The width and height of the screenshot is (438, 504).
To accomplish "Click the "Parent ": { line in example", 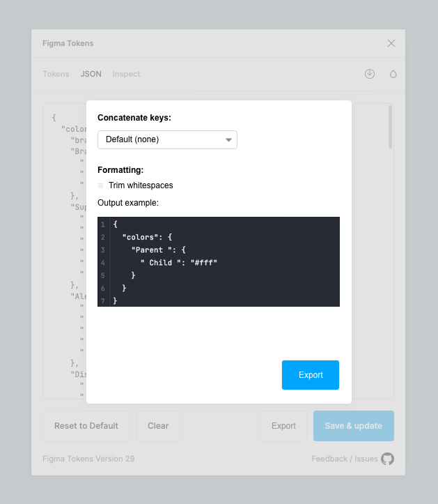I will click(158, 250).
